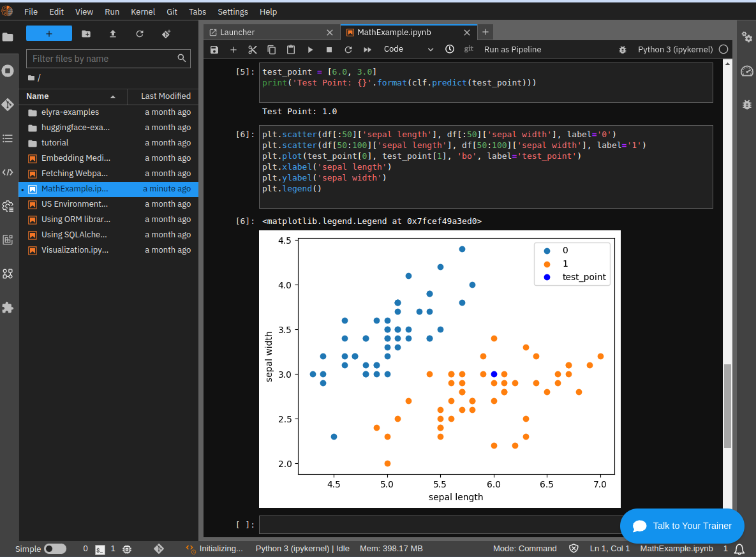Click the blue New Launcher button
This screenshot has width=756, height=557.
(x=48, y=33)
